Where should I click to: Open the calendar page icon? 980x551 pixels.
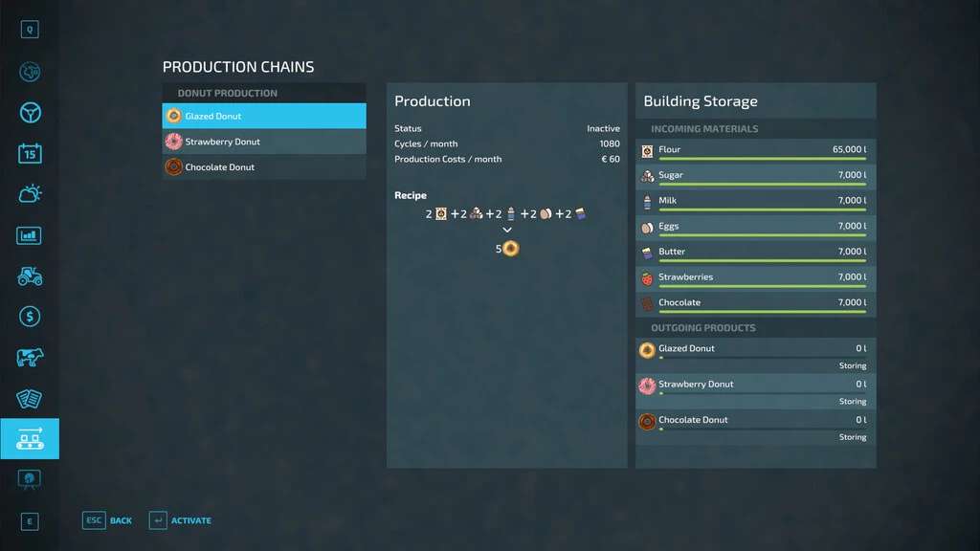pos(30,153)
